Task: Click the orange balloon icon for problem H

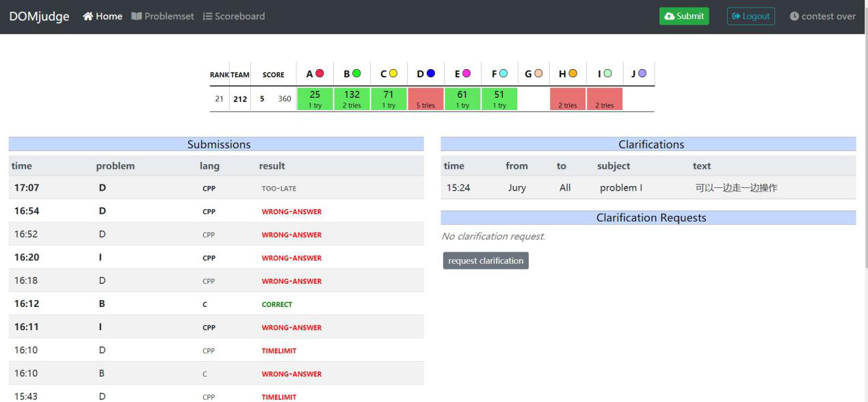Action: click(x=573, y=74)
